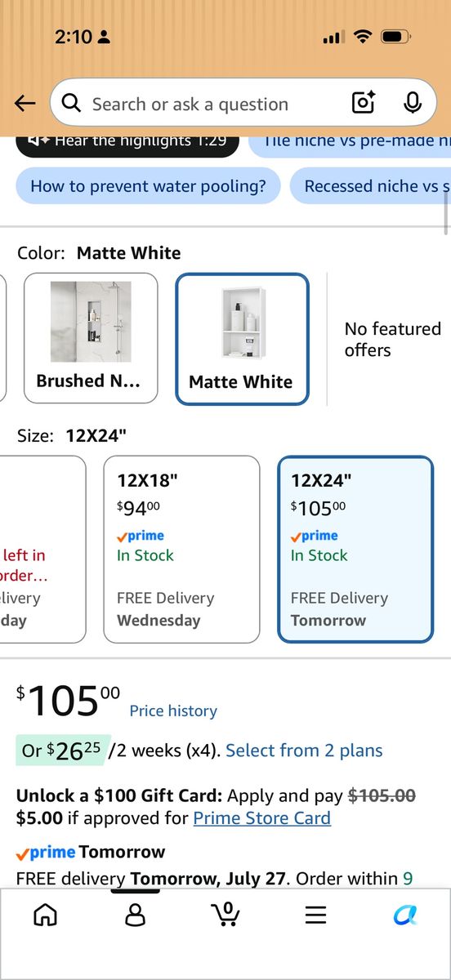Open Select from 2 plans link
Screen dimensions: 451x980
click(x=304, y=751)
